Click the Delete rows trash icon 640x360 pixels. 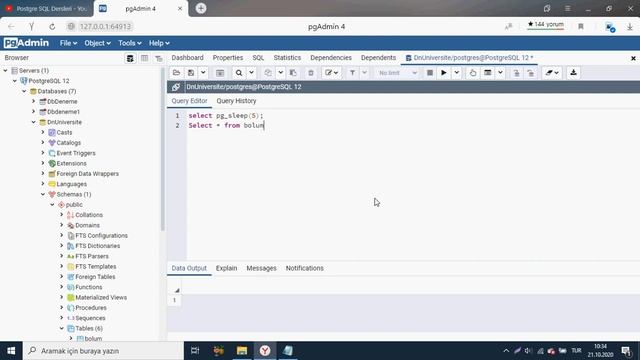tap(311, 73)
